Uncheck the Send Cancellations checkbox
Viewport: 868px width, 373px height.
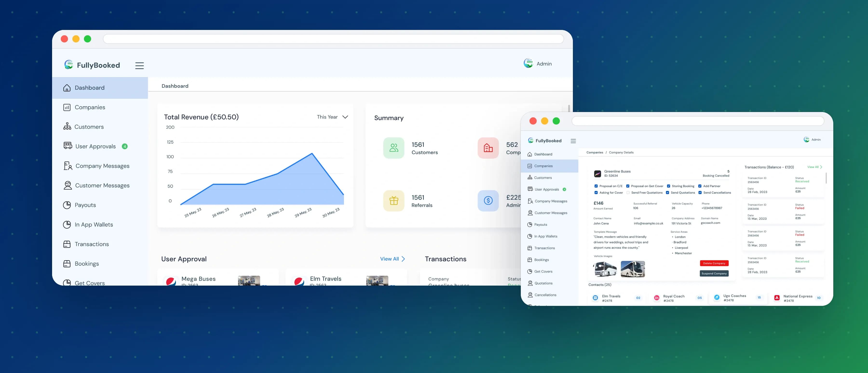[x=700, y=193]
